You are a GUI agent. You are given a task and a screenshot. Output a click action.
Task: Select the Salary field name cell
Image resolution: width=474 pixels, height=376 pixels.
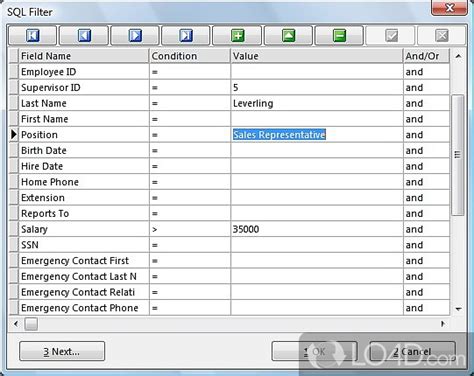click(x=84, y=229)
